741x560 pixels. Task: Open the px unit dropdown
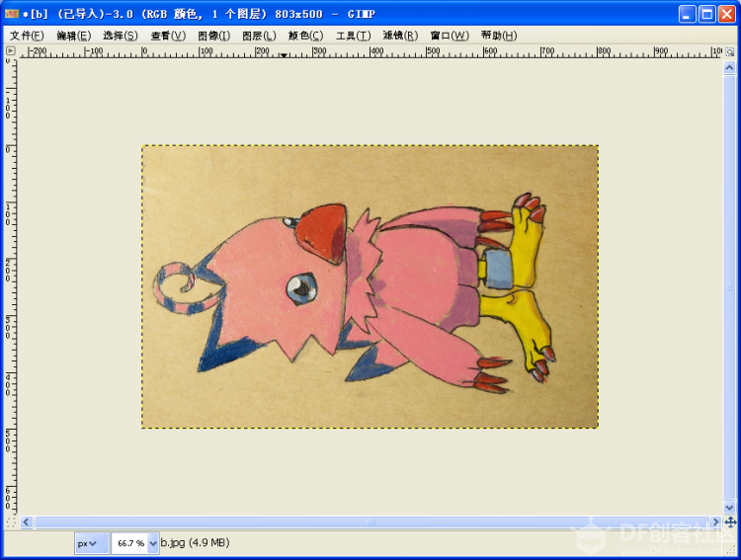(x=92, y=543)
